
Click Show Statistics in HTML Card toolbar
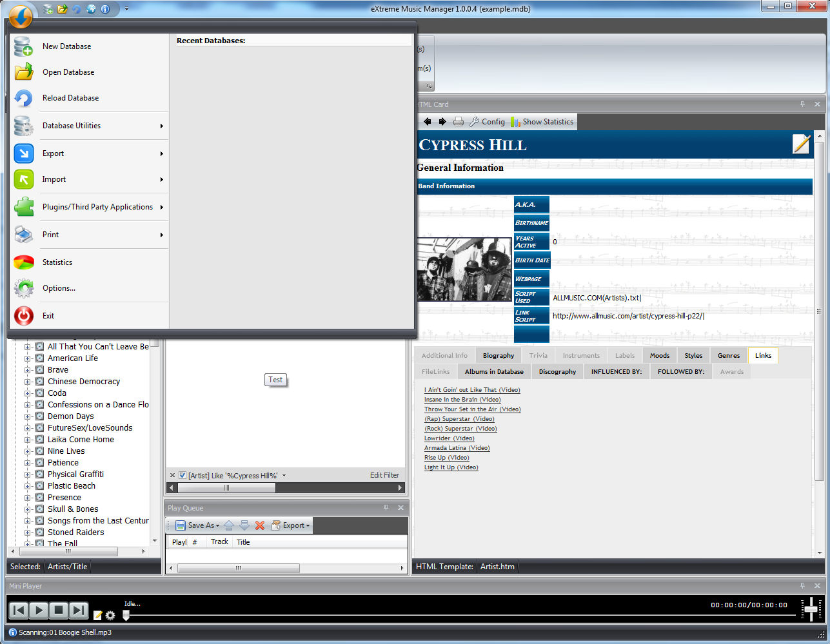coord(542,122)
